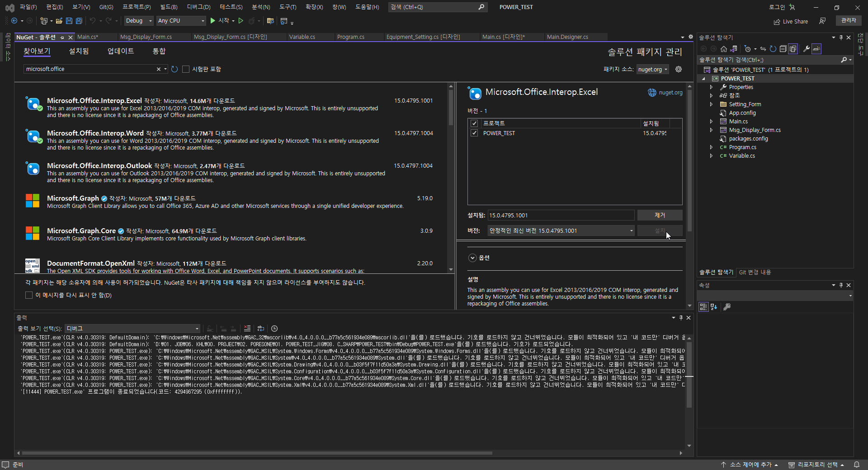Uncheck the POWER_TEST project checkbox
868x470 pixels.
[x=474, y=133]
